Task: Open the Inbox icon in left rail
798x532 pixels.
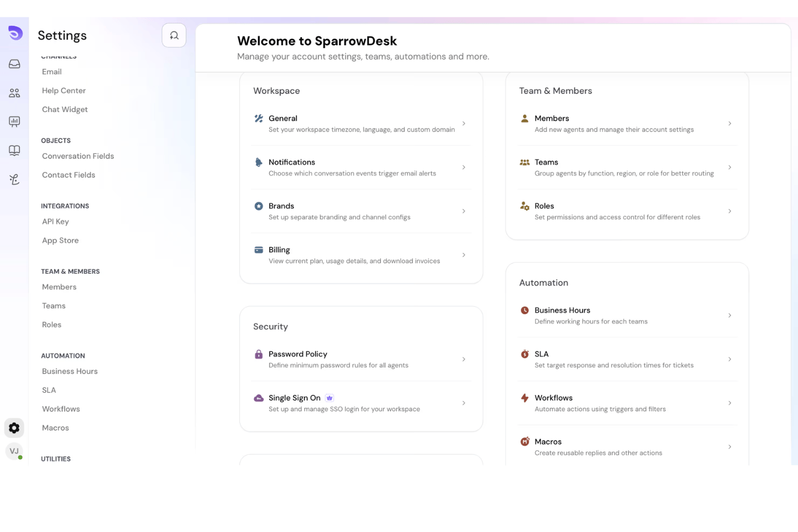Action: [15, 64]
